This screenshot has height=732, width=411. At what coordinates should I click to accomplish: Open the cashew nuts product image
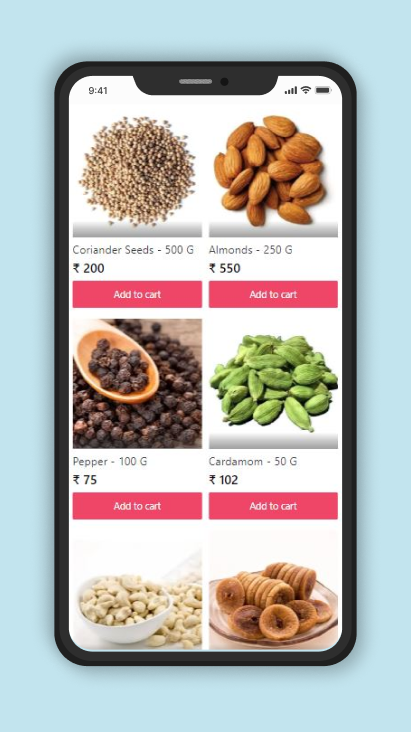pyautogui.click(x=137, y=590)
